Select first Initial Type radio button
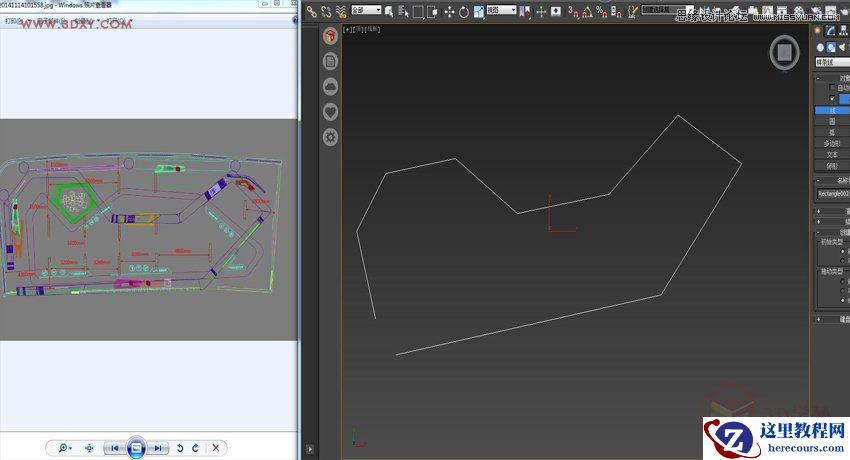Screen dimensions: 850x460 844,251
